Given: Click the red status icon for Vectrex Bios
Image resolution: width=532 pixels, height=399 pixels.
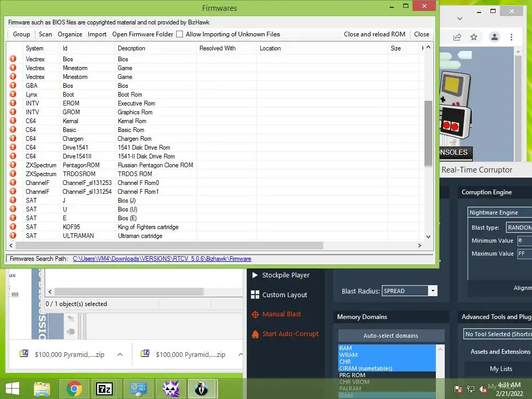Looking at the screenshot, I should pyautogui.click(x=13, y=59).
